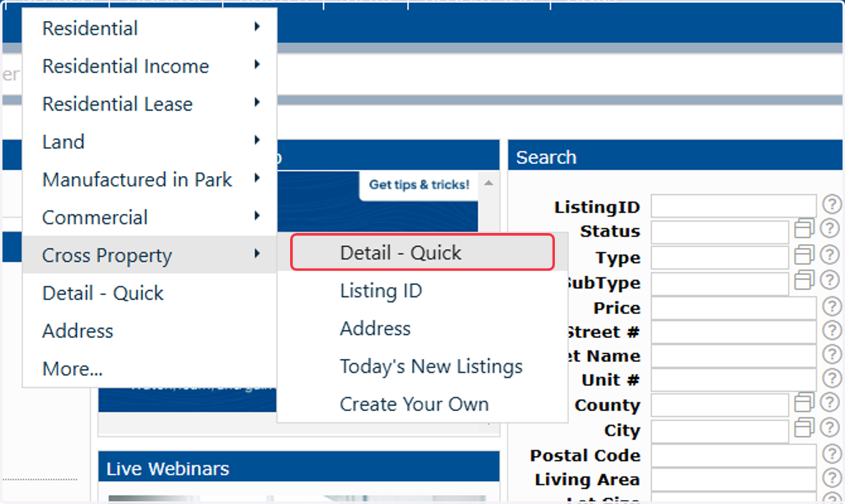Image resolution: width=845 pixels, height=504 pixels.
Task: Click into the Type input field
Action: 720,257
